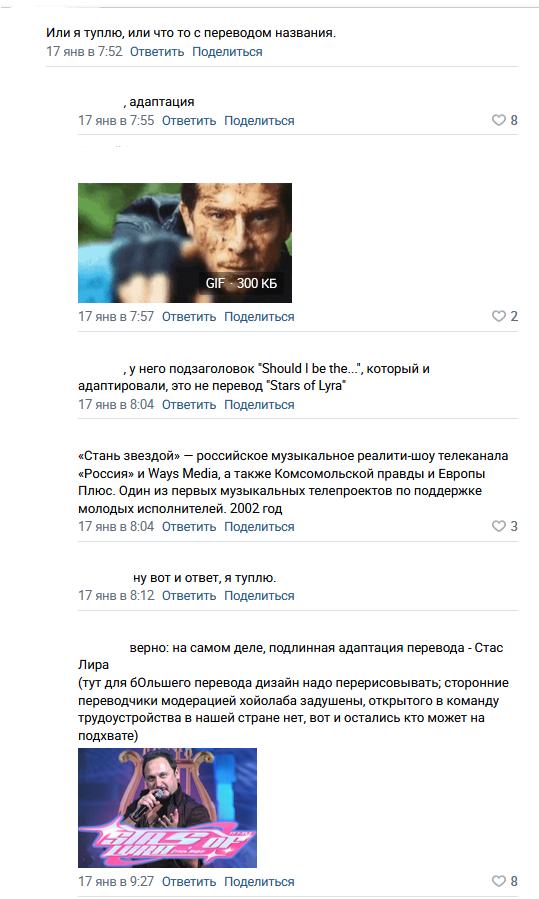Reply to the 7:55 'адаптация' comment
539x899 pixels.
189,121
